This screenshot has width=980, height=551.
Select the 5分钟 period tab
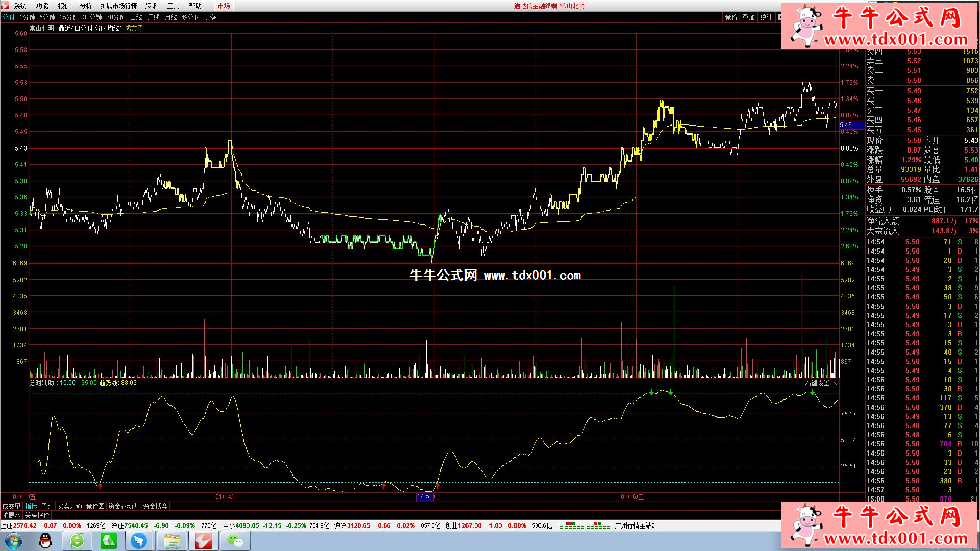pos(47,17)
